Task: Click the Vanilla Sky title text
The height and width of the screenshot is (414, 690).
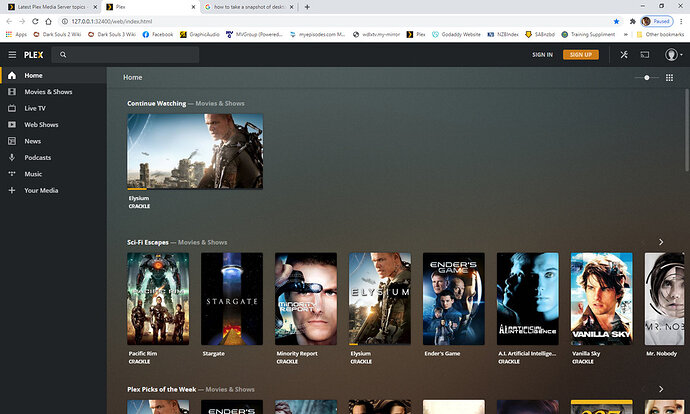Action: point(586,353)
